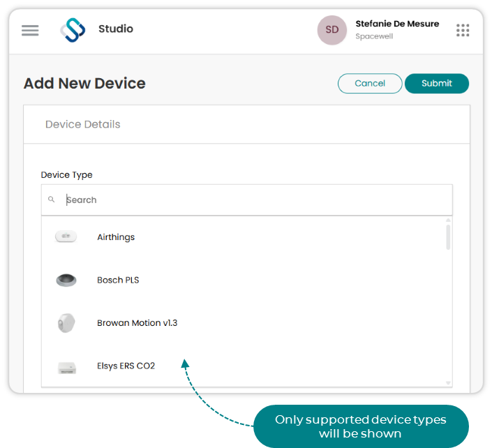
Task: Submit the new device form
Action: pos(436,84)
